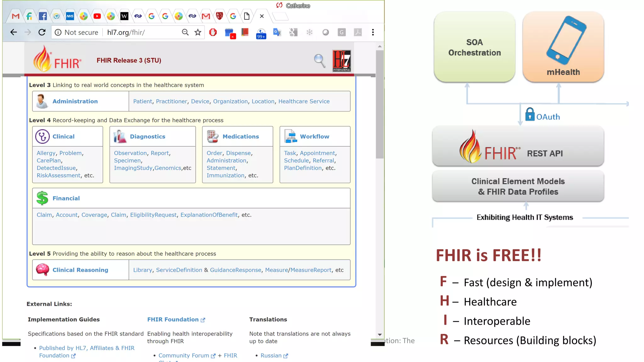Click the Catherine profile name
This screenshot has height=362, width=644.
click(x=298, y=6)
